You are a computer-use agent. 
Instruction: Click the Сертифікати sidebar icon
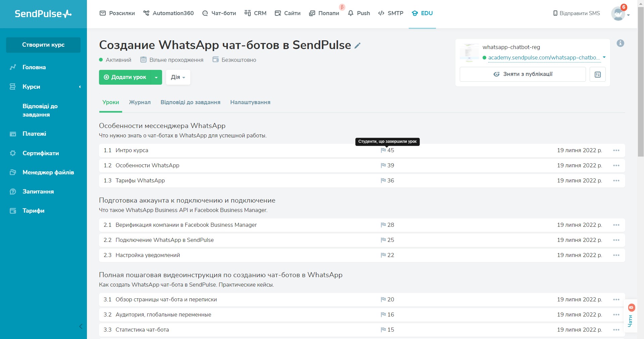point(13,153)
